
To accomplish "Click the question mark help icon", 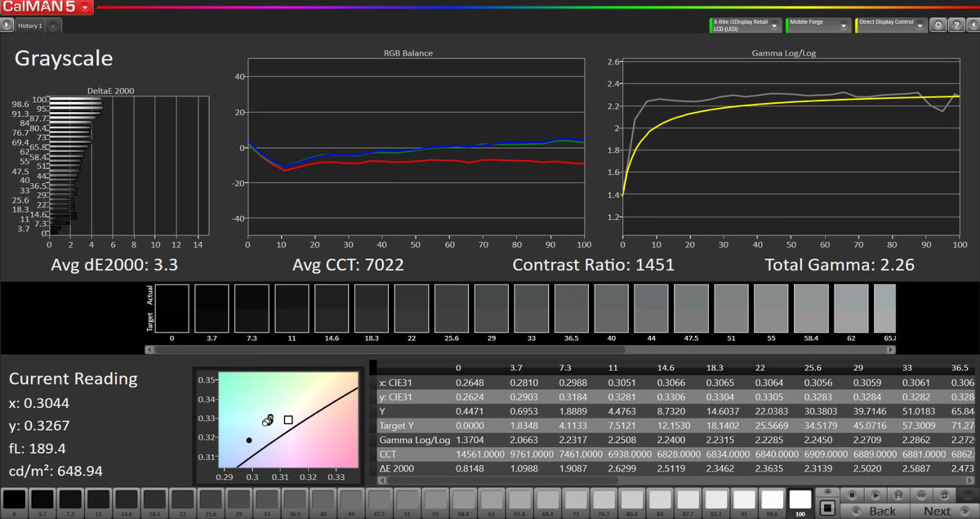I will pyautogui.click(x=957, y=25).
